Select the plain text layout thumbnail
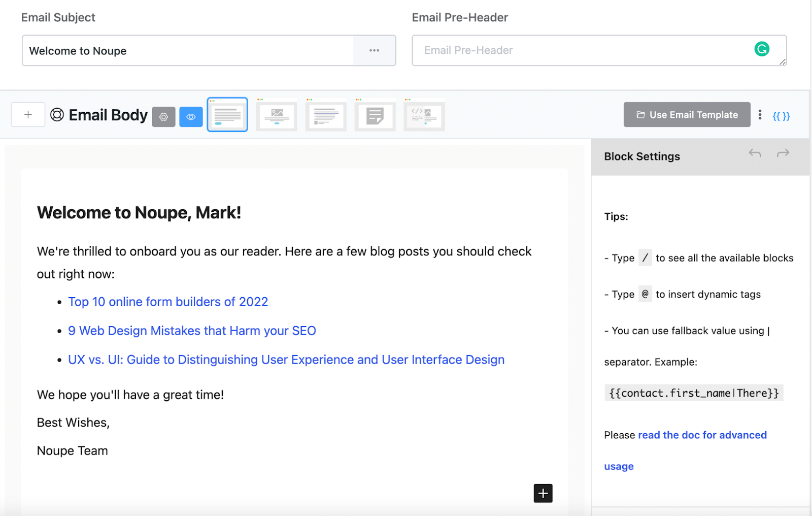This screenshot has height=516, width=812. point(227,115)
